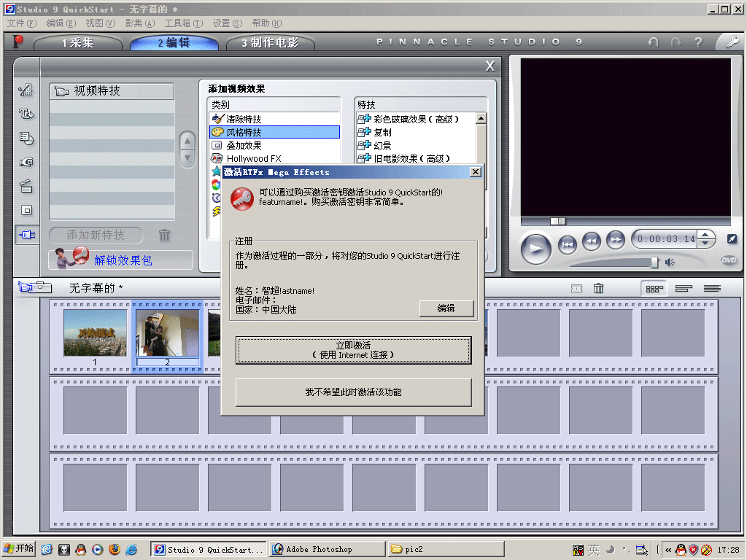Image resolution: width=747 pixels, height=560 pixels.
Task: Open the 帮助 (Help) menu
Action: [267, 23]
